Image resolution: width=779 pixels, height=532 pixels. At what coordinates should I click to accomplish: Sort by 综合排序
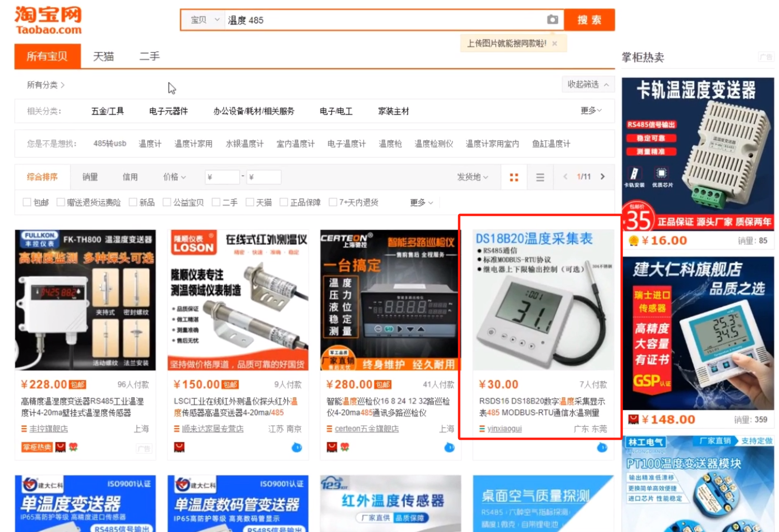click(42, 177)
